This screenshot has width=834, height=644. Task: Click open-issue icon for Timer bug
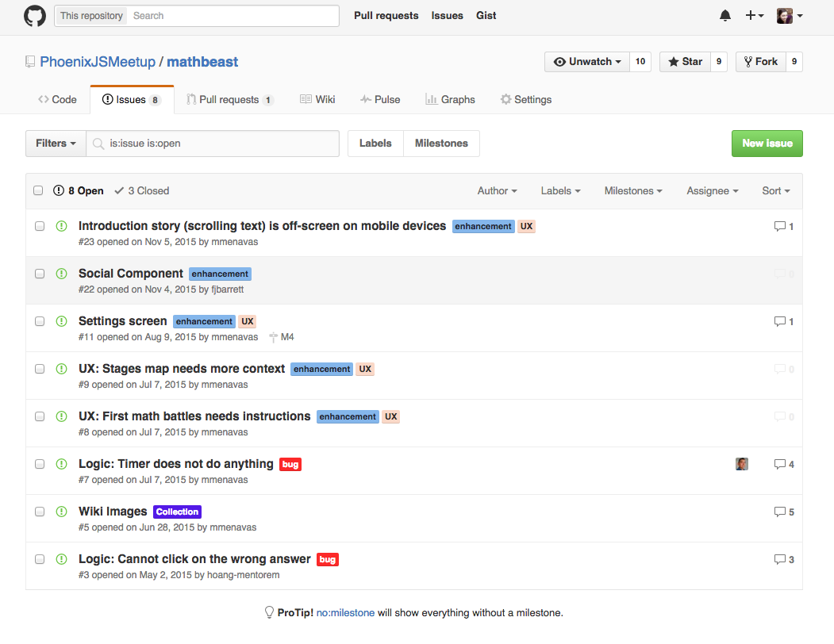coord(62,464)
